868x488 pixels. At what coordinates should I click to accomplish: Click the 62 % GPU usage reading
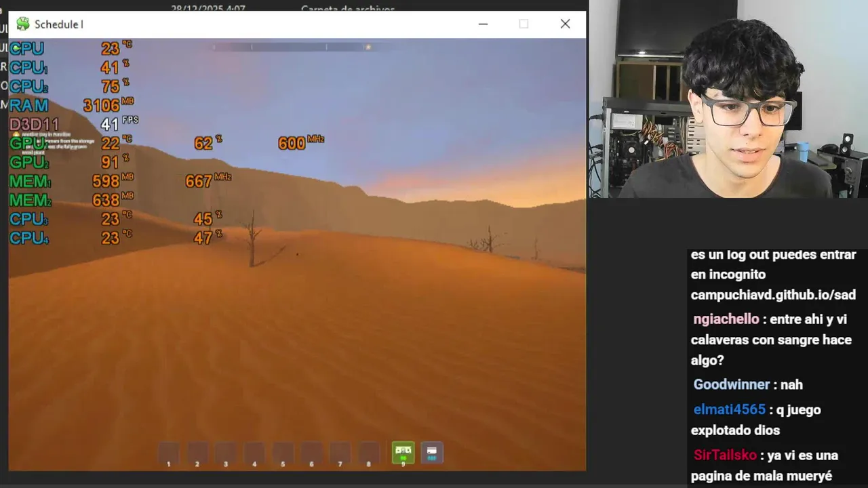208,143
